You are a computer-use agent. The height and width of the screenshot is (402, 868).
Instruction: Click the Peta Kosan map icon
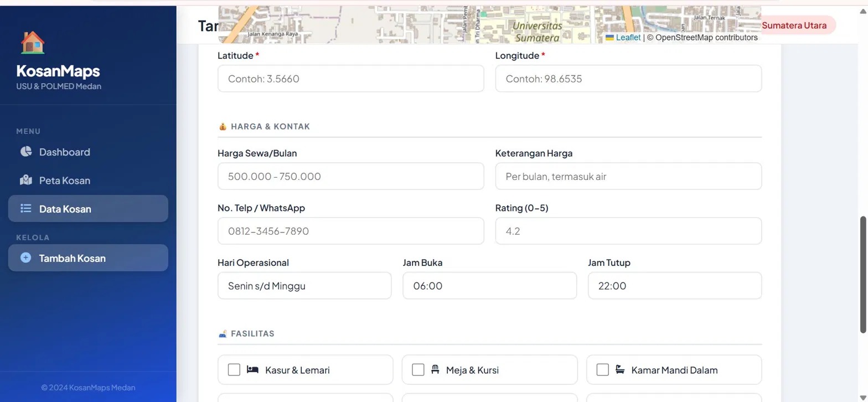tap(26, 180)
